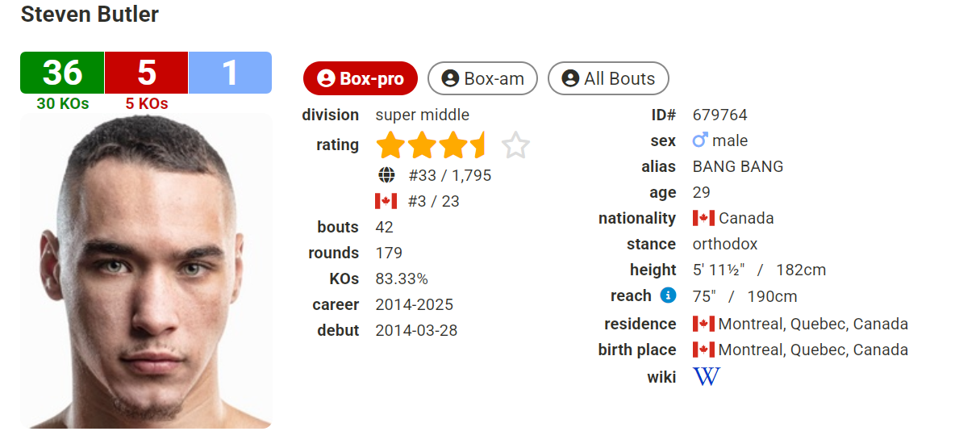The width and height of the screenshot is (980, 444).
Task: Click the Montreal, Quebec, Canada residence link
Action: point(813,324)
